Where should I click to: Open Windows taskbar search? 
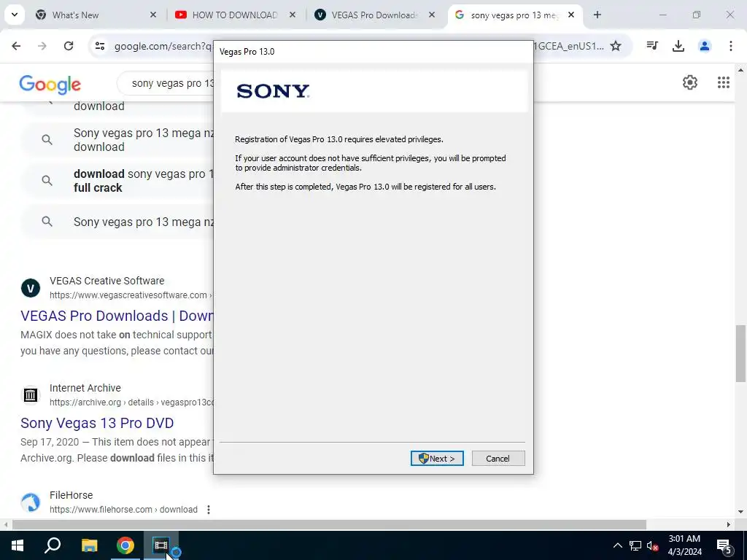tap(53, 545)
